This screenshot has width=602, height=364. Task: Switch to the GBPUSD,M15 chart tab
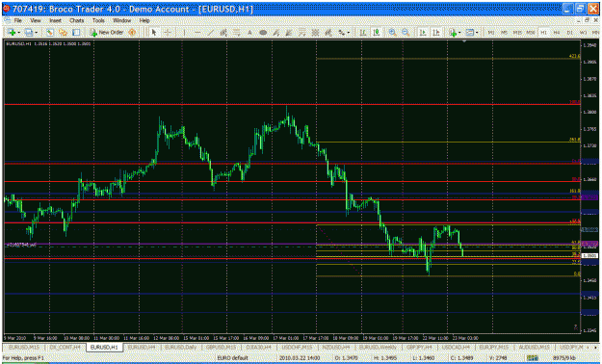pyautogui.click(x=222, y=347)
